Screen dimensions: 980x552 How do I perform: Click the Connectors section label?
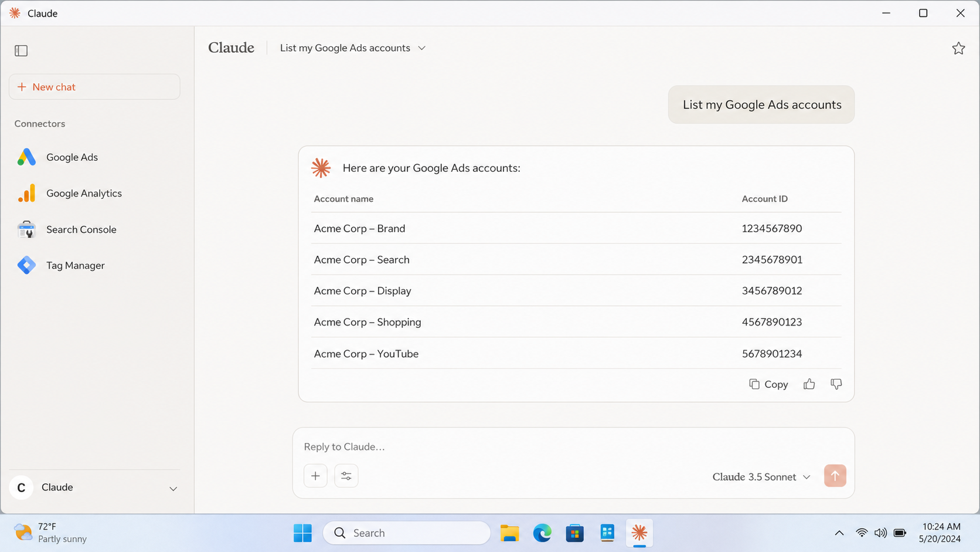pyautogui.click(x=40, y=124)
